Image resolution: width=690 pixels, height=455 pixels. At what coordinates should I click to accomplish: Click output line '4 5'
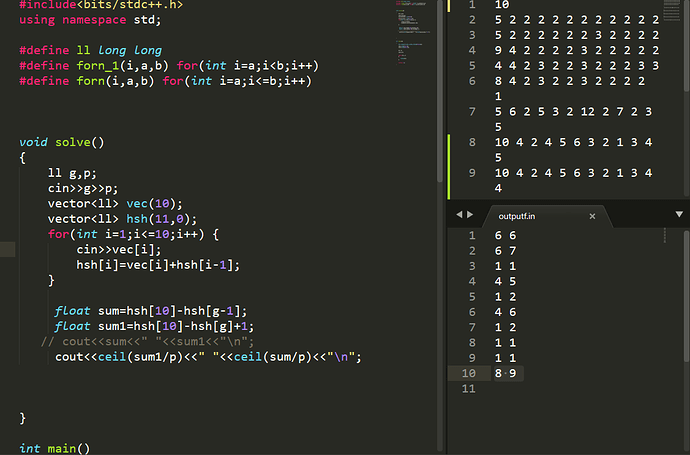[x=505, y=281]
